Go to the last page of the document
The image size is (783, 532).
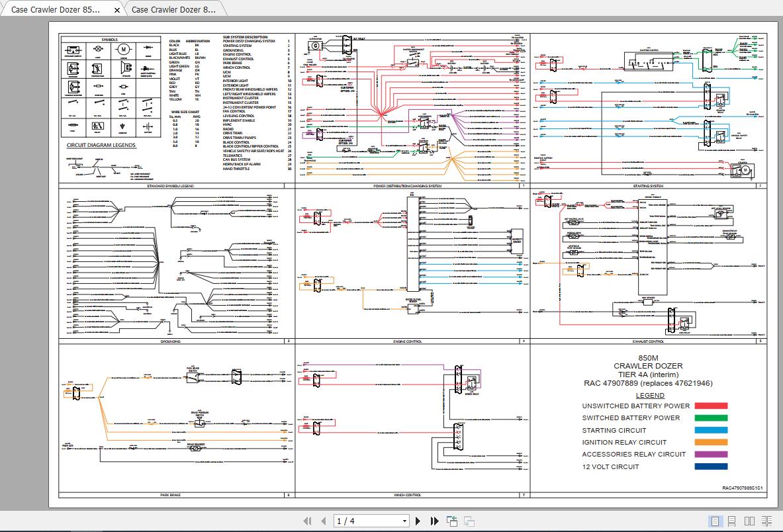[436, 521]
